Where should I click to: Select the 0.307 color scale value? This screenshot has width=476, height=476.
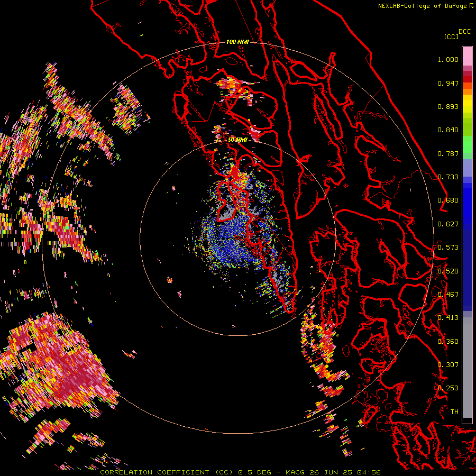coord(448,365)
